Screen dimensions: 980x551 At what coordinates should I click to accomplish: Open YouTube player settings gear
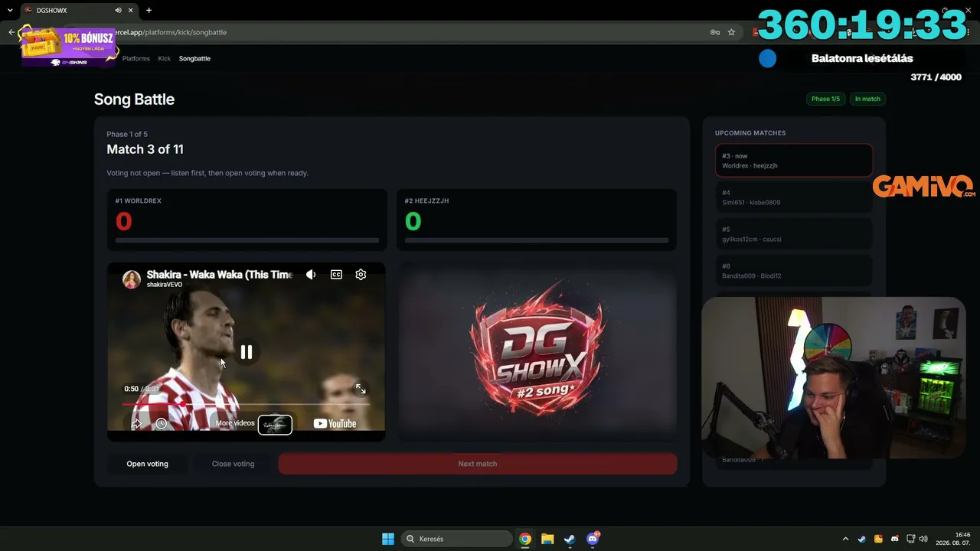(361, 275)
